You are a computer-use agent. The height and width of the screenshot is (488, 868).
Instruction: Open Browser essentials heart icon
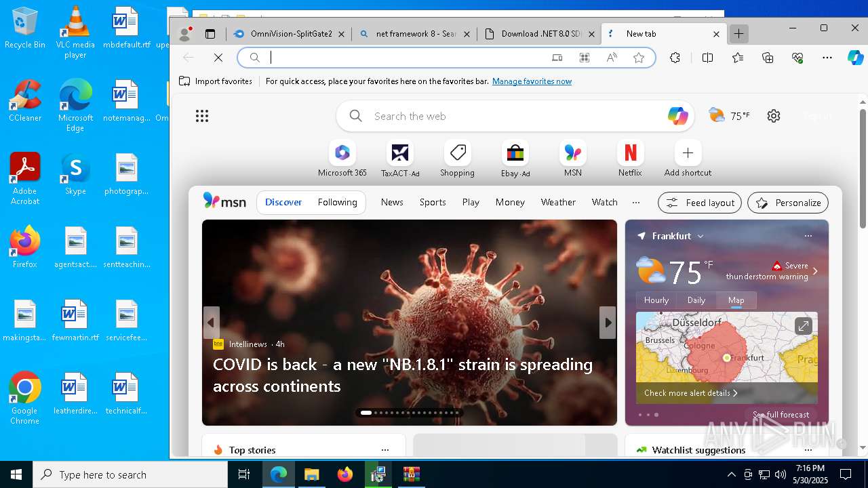[x=797, y=58]
